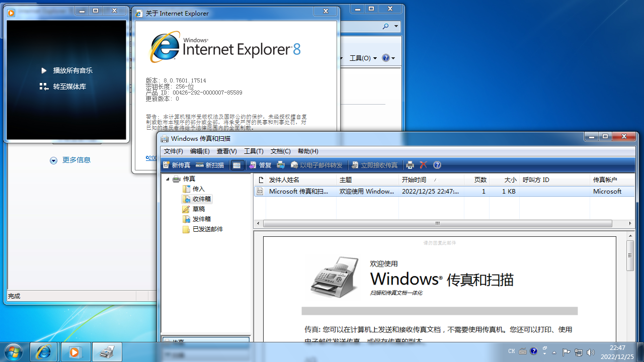
Task: Sort by the 开始时间 column header
Action: point(431,180)
